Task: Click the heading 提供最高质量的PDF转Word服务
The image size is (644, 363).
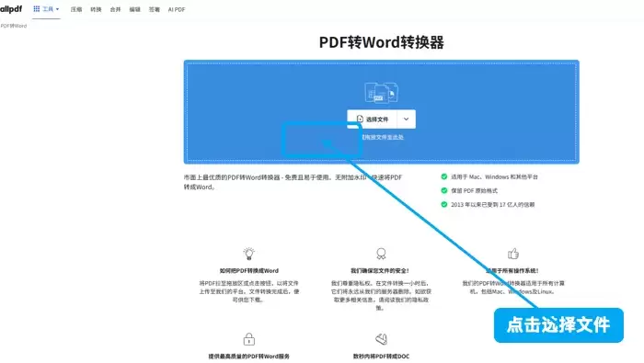Action: click(x=249, y=357)
